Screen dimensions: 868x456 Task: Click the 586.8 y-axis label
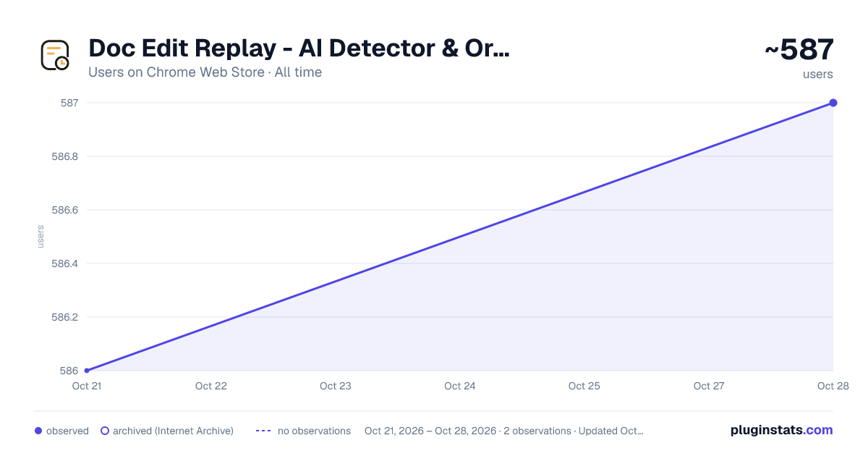point(65,156)
